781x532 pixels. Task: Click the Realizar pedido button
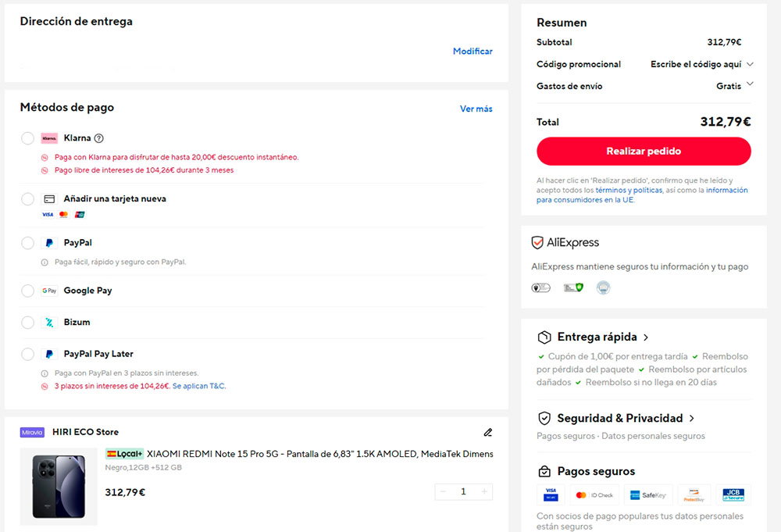coord(644,152)
